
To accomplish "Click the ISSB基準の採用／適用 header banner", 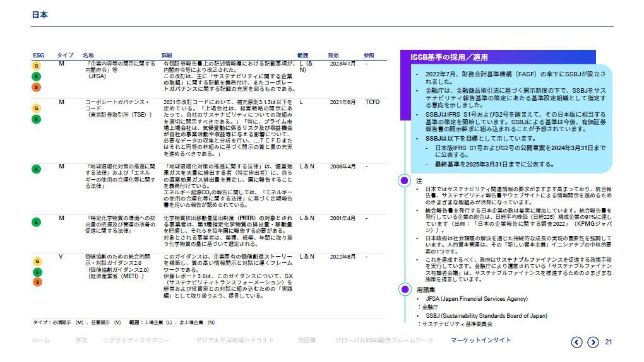I will [450, 57].
